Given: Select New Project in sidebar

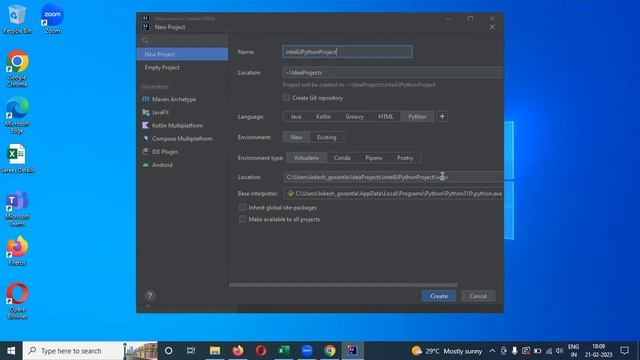Looking at the screenshot, I should (182, 54).
